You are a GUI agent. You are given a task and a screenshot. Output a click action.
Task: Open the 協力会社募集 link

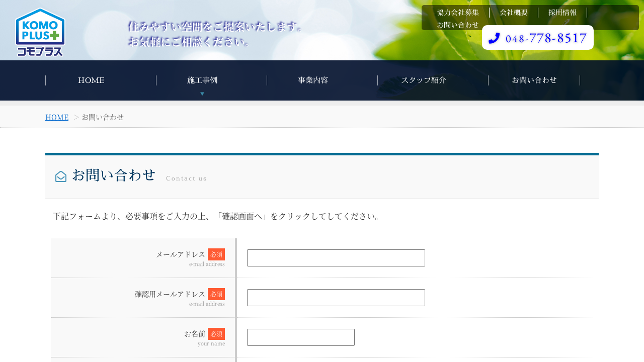458,13
